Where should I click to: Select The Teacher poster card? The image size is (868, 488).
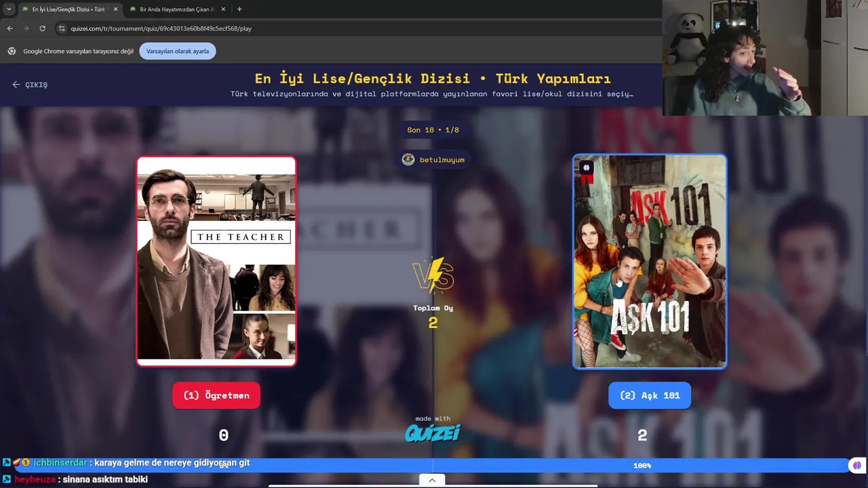point(216,261)
